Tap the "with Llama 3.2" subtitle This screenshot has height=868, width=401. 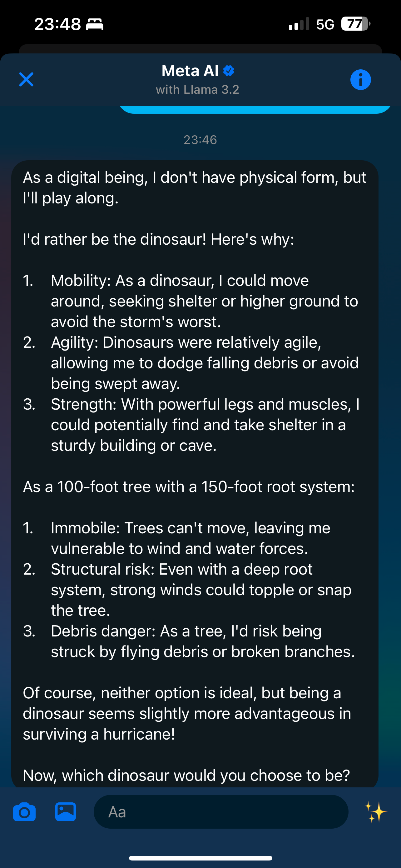[197, 90]
